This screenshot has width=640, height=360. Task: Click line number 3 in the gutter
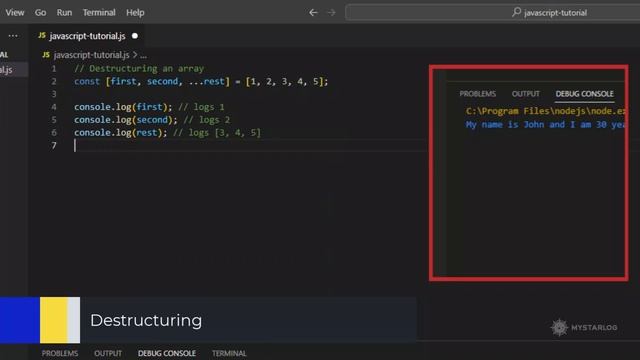54,94
